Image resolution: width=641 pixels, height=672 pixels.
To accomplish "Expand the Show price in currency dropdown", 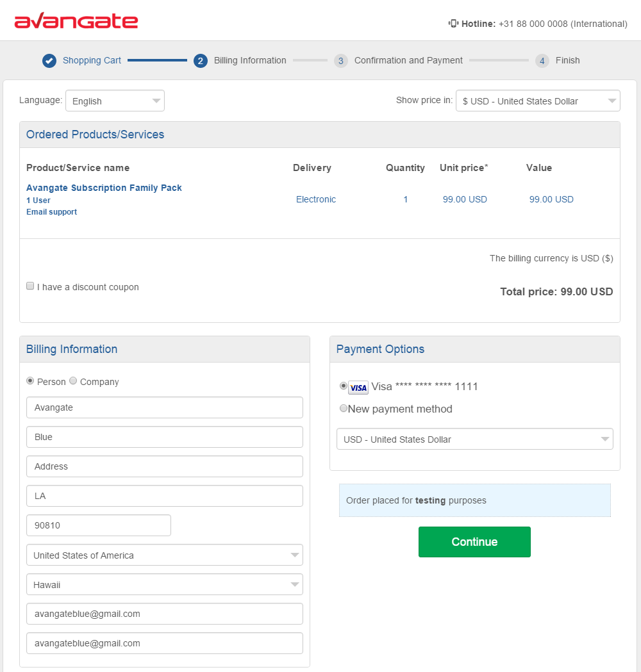I will [538, 101].
